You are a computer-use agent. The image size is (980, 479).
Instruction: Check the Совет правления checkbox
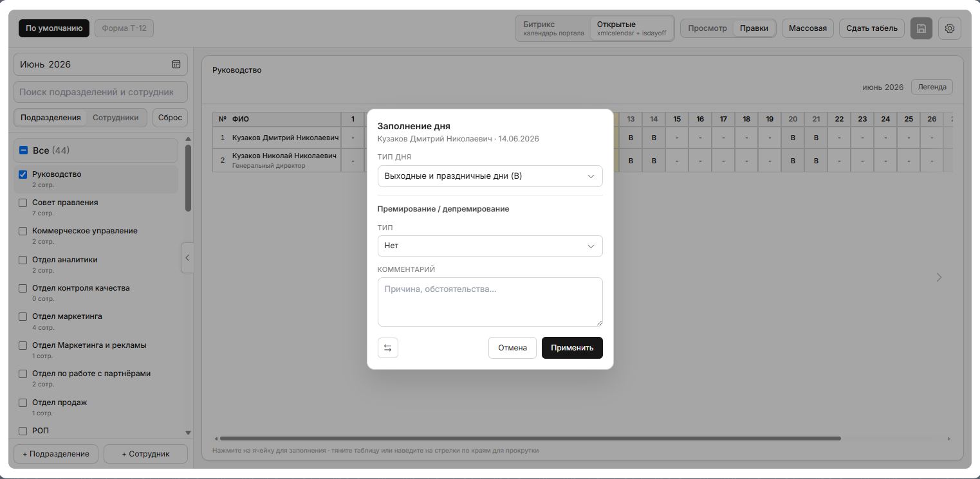(x=23, y=203)
